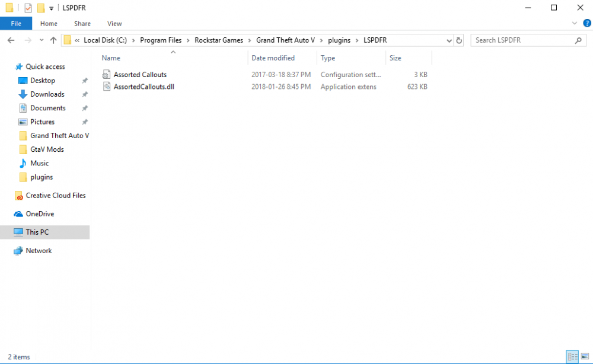Select Local Disk (C:) in address bar

point(105,40)
